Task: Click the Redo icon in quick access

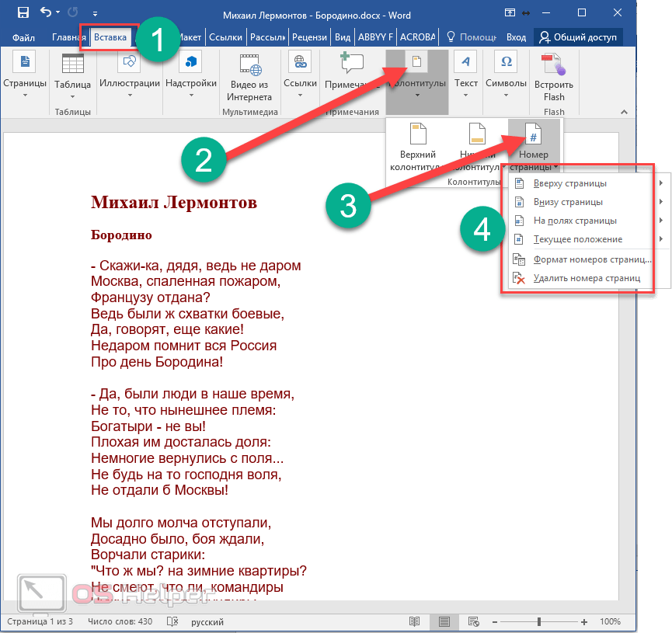Action: click(x=73, y=12)
